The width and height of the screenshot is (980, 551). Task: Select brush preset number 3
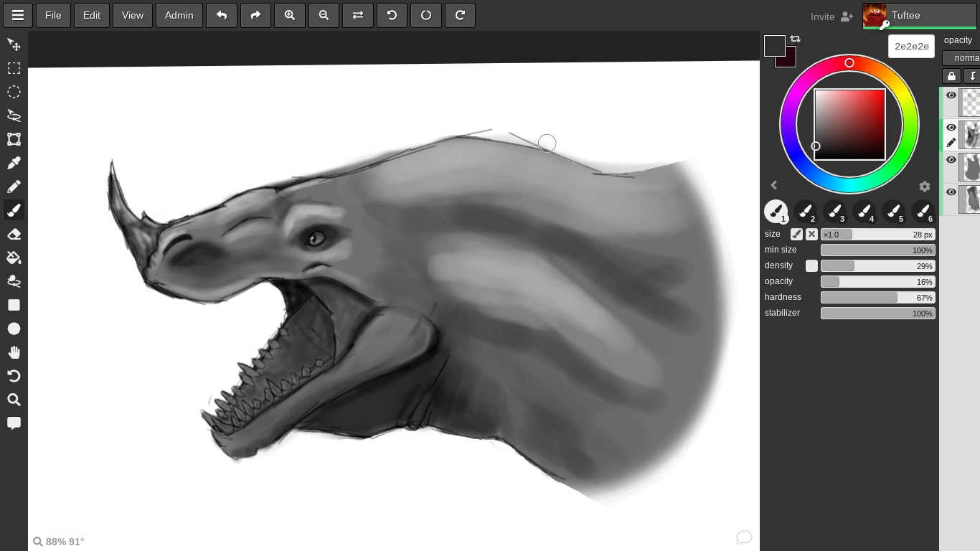(834, 212)
